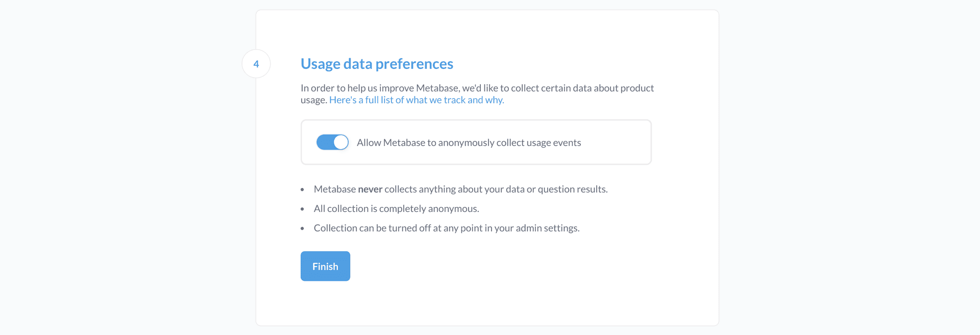Click the white knob on the usage switch
Image resolution: width=980 pixels, height=335 pixels.
click(341, 142)
